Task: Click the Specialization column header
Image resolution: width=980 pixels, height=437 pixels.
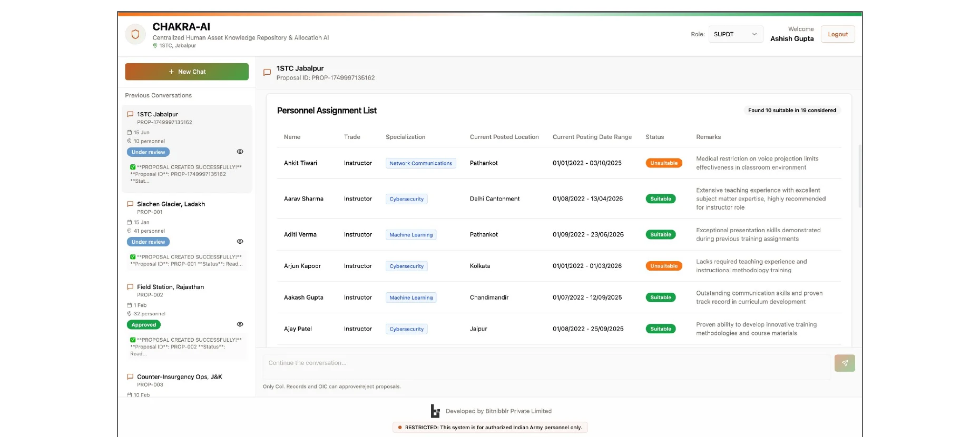Action: [405, 137]
